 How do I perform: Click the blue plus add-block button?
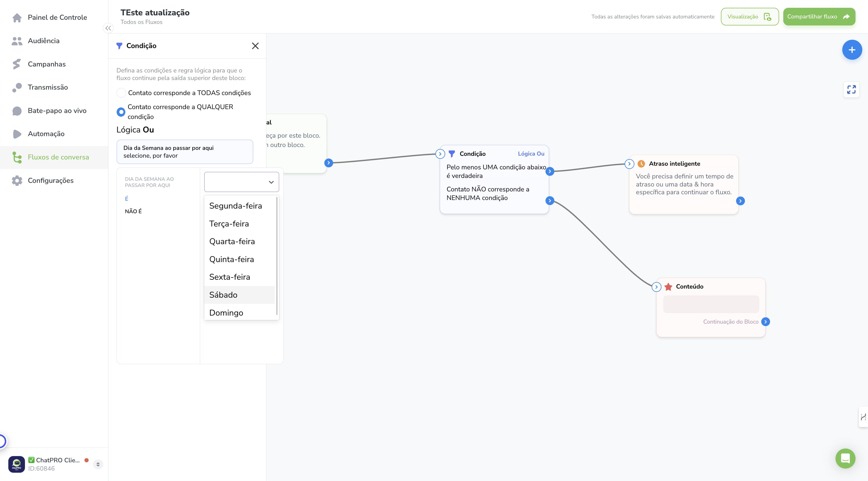click(x=852, y=50)
